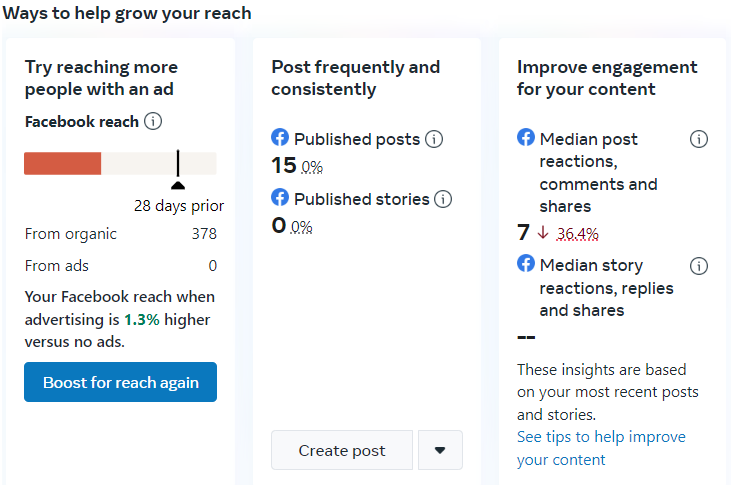Click the Facebook reach info icon
The height and width of the screenshot is (485, 739).
coord(153,122)
